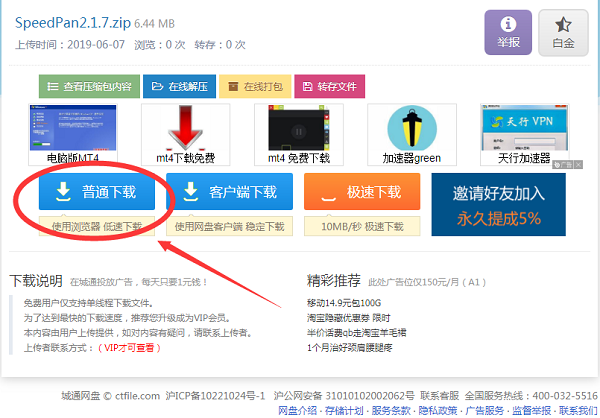The width and height of the screenshot is (600, 418).
Task: Click the 此处广告位仅150元/月 text
Action: tap(427, 282)
